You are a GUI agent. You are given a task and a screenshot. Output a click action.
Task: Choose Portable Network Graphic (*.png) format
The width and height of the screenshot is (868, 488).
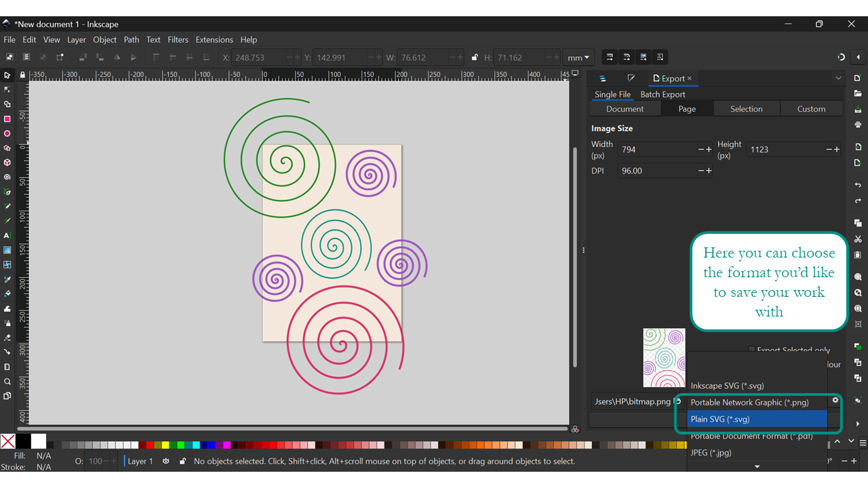tap(757, 403)
